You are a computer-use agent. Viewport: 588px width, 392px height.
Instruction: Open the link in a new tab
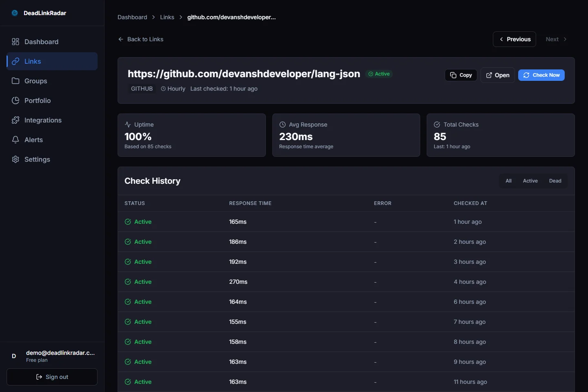coord(497,75)
